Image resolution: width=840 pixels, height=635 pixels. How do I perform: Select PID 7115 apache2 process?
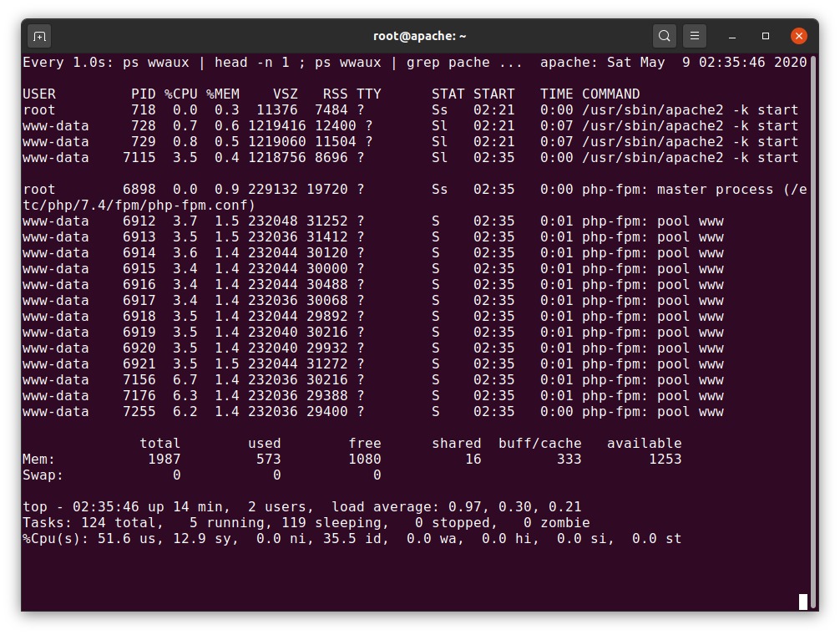[x=139, y=158]
